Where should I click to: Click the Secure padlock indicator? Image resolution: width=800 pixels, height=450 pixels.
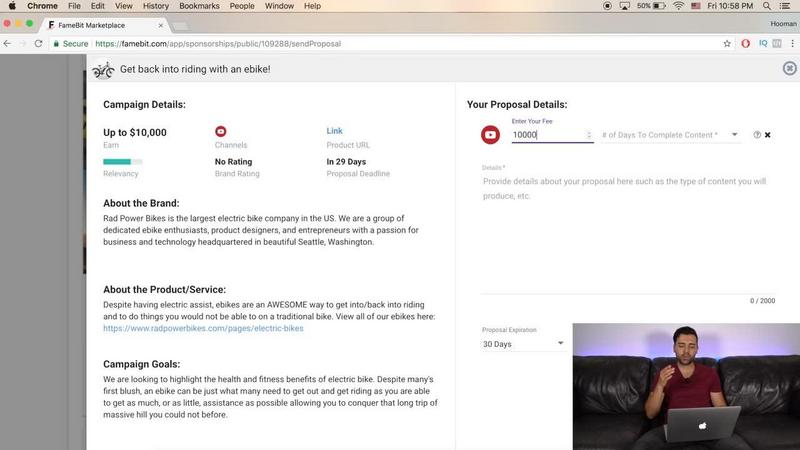pyautogui.click(x=70, y=44)
